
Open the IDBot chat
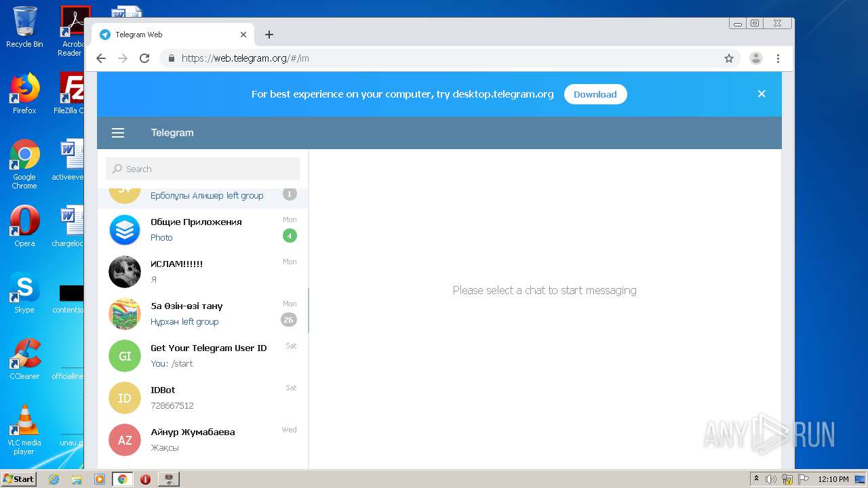(203, 398)
